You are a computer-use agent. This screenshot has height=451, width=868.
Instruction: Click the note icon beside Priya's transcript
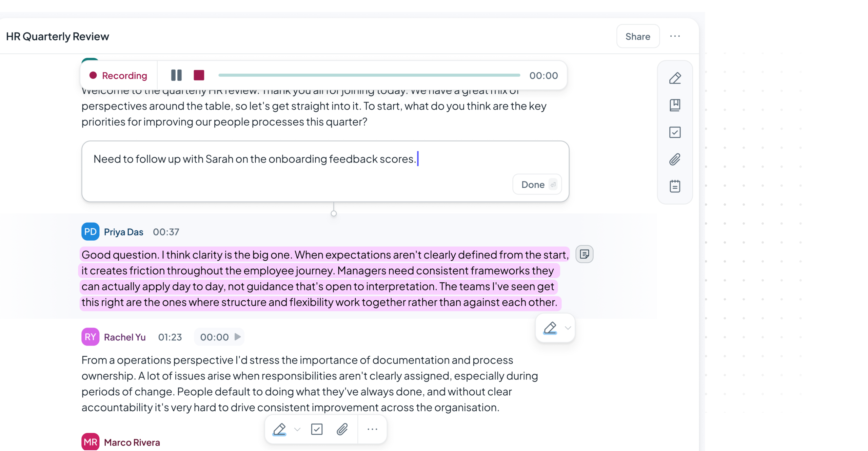tap(584, 254)
